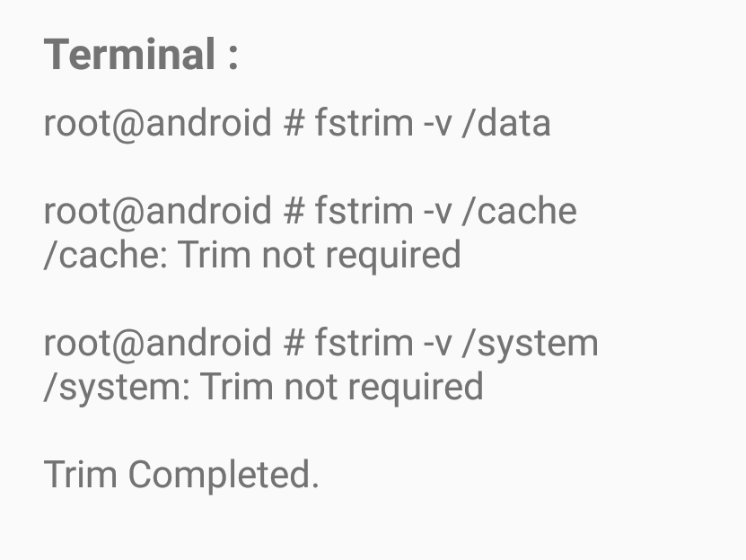The height and width of the screenshot is (560, 746).
Task: Click 'required' in the /cache output line
Action: tap(393, 256)
